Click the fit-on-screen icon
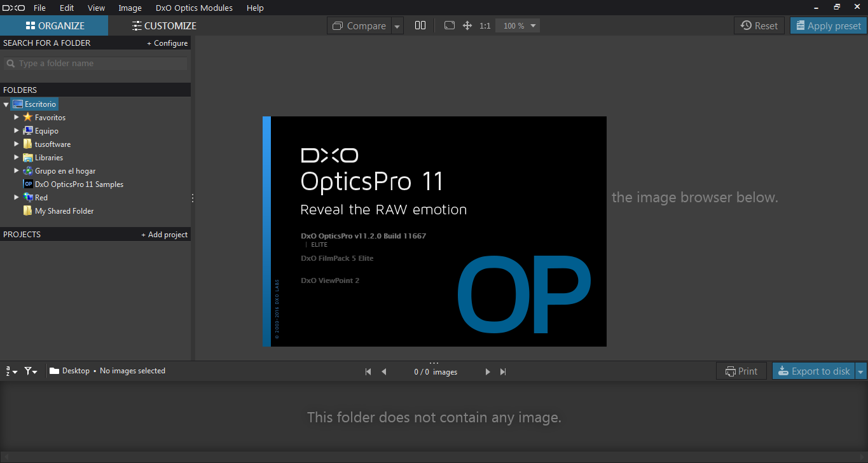 coord(450,25)
